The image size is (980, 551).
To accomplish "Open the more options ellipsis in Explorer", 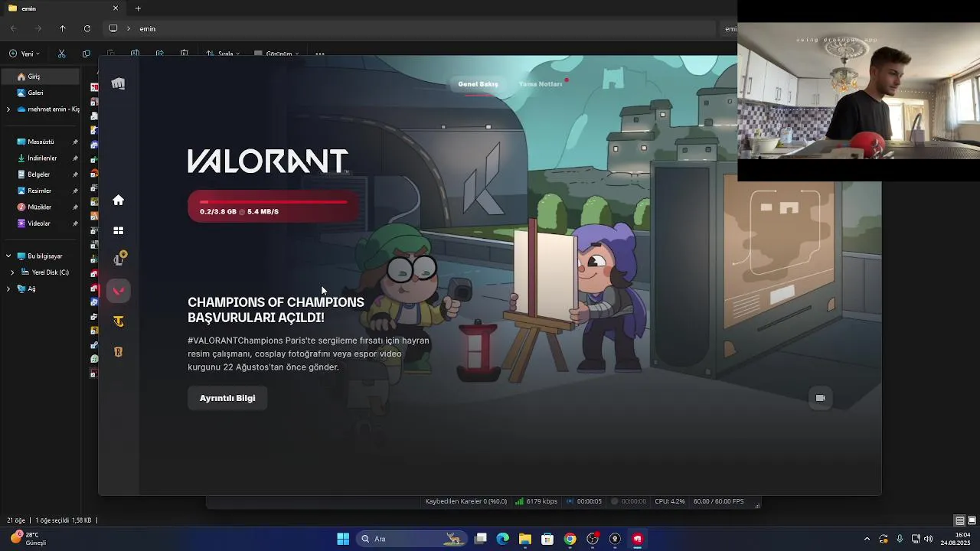I will [x=320, y=54].
